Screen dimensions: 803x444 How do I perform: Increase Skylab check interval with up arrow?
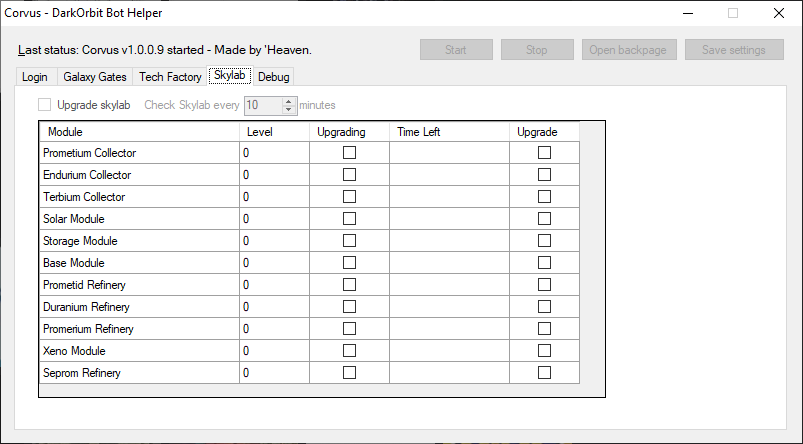point(289,101)
